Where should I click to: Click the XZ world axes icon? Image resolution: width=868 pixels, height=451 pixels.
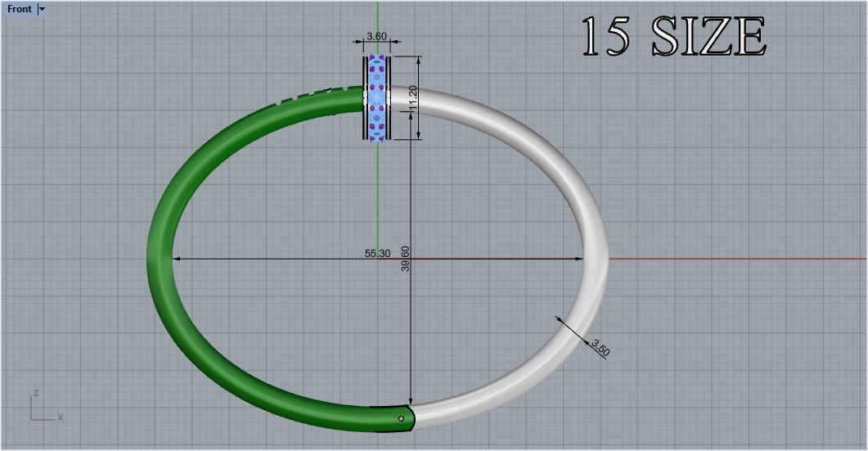click(x=47, y=407)
